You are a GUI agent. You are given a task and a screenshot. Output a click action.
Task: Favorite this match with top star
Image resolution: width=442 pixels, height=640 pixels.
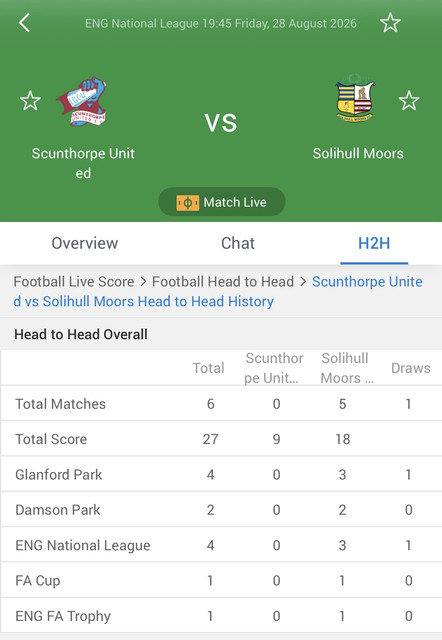pos(390,22)
